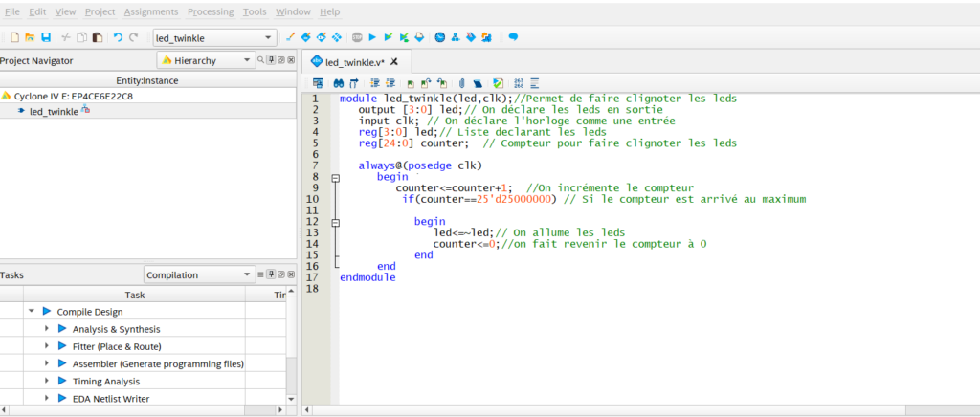
Task: Save the file with the floppy disk icon
Action: point(45,37)
